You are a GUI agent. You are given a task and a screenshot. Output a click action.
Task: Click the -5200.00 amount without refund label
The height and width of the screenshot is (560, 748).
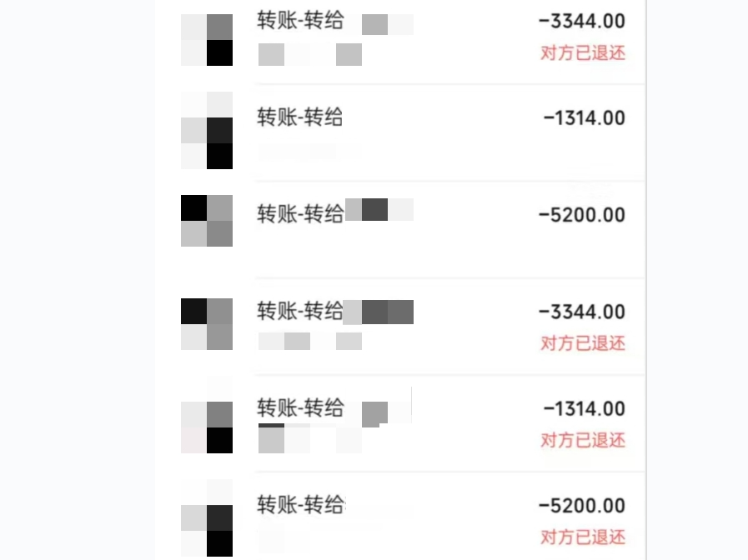coord(582,215)
